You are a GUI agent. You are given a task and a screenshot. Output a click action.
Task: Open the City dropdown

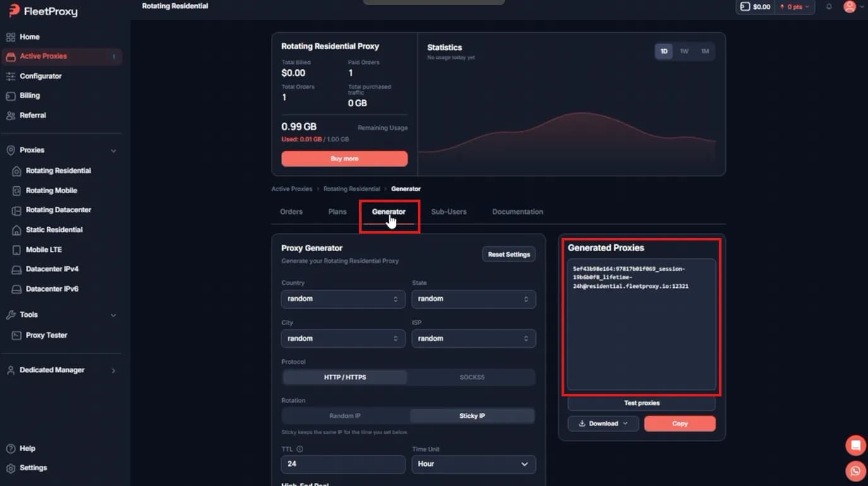343,339
